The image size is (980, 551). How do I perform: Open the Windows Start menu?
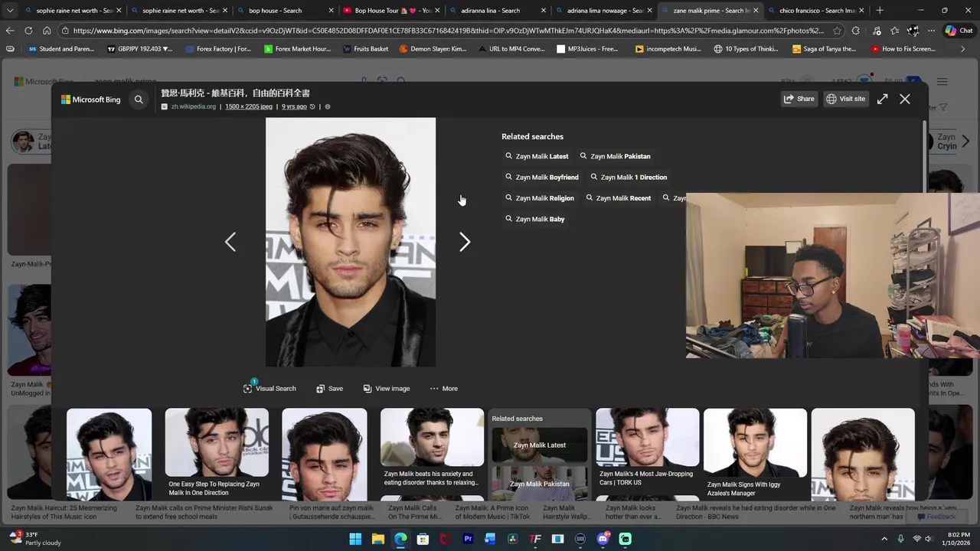(x=355, y=539)
